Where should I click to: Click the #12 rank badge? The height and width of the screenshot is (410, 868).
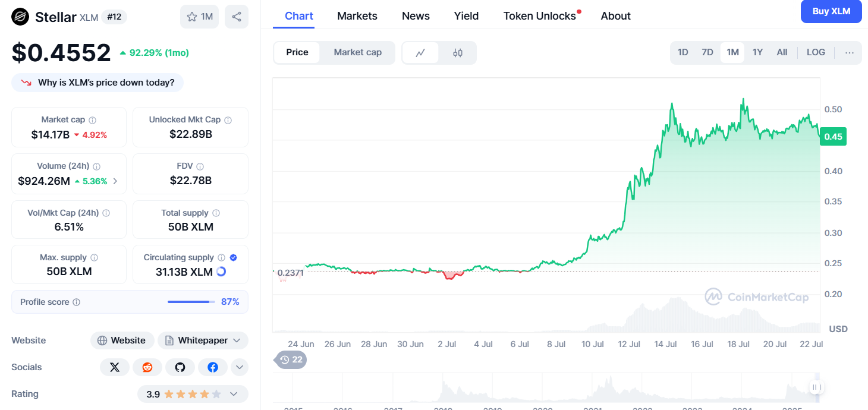coord(114,17)
